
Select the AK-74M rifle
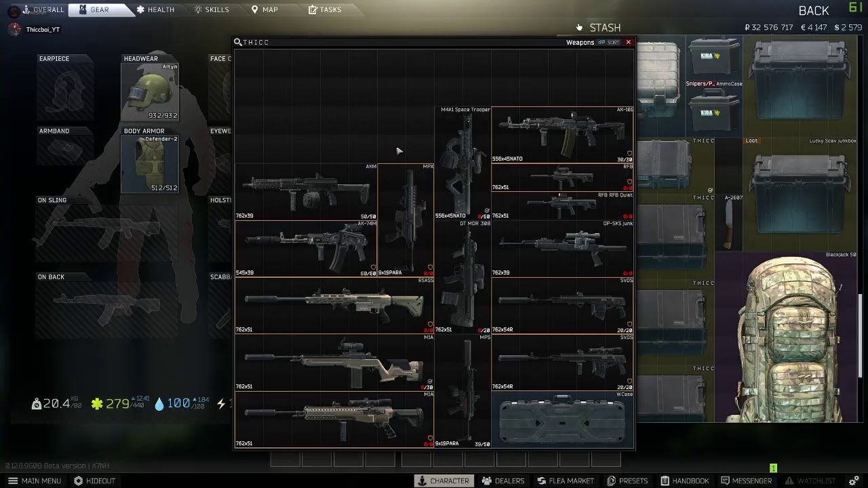(306, 249)
